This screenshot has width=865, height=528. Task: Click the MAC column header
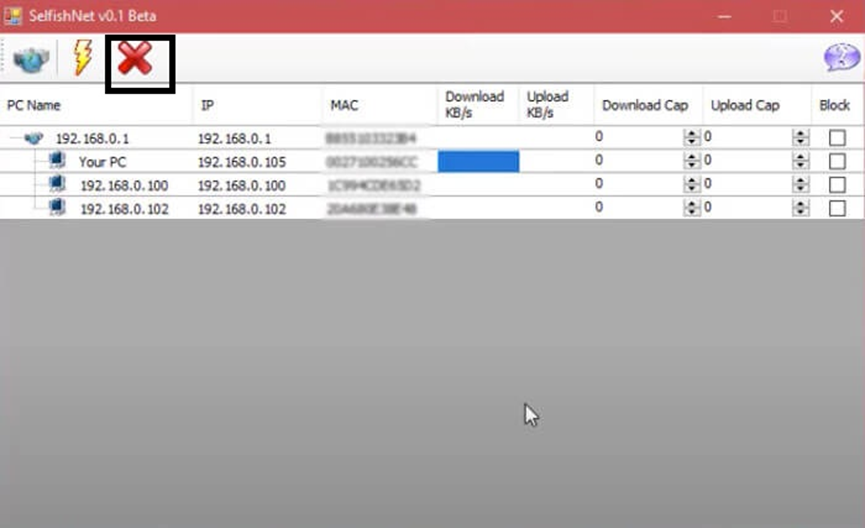[344, 105]
